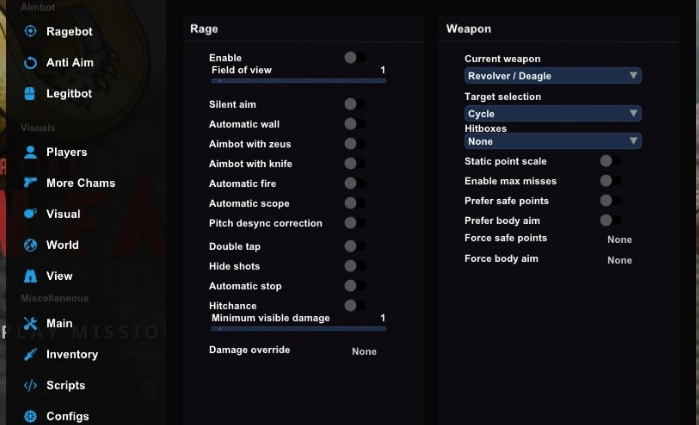Image resolution: width=699 pixels, height=425 pixels.
Task: Click the World globe icon
Action: tap(30, 245)
